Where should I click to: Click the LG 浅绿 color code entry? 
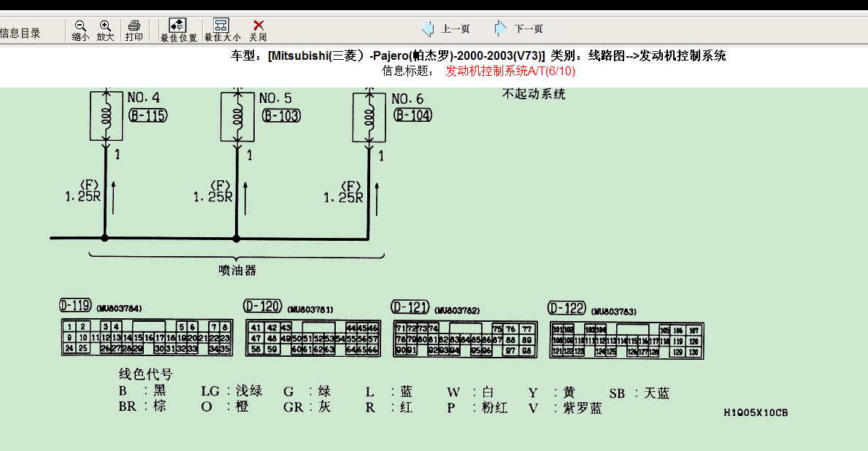coord(232,390)
